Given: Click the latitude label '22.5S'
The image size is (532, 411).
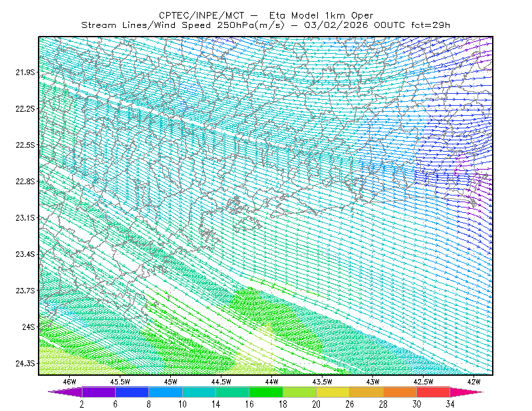Looking at the screenshot, I should tap(25, 145).
